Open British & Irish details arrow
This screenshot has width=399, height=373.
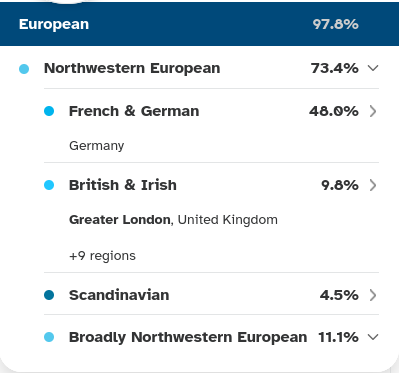[x=373, y=185]
